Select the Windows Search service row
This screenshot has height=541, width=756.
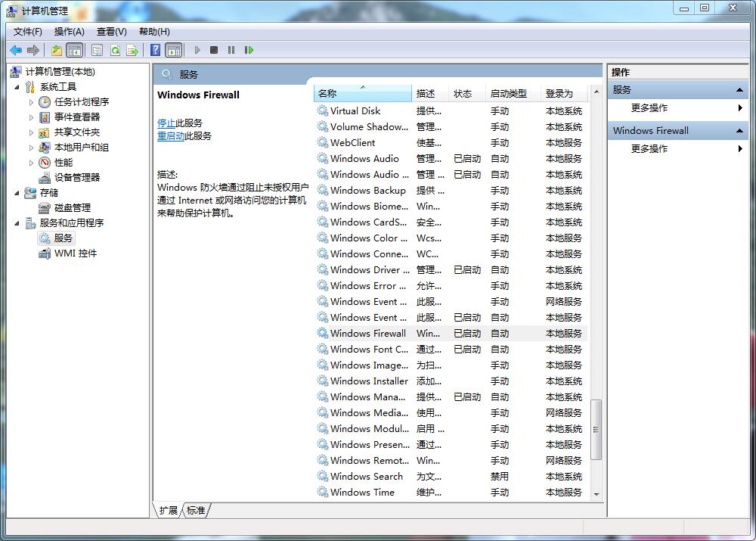(x=367, y=477)
